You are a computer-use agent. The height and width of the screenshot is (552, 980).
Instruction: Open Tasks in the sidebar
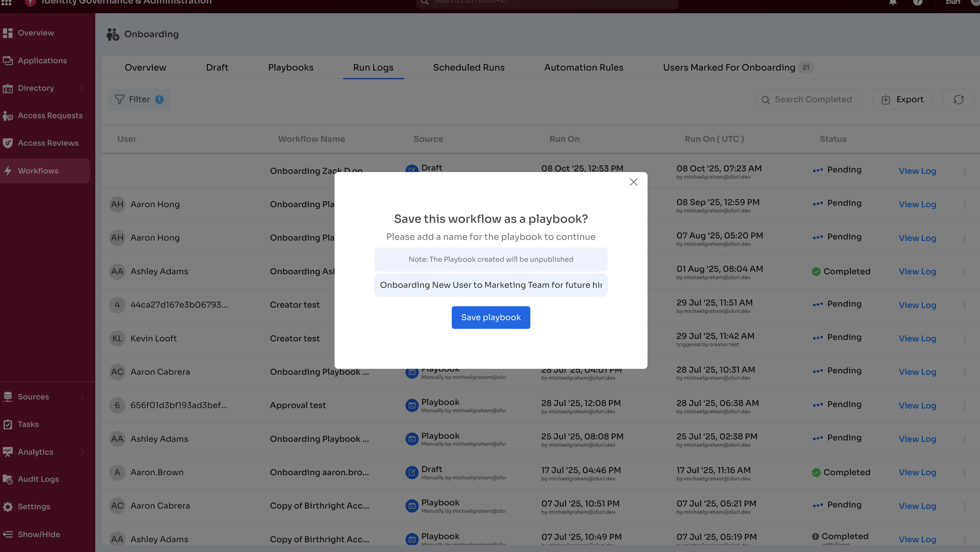[x=28, y=424]
